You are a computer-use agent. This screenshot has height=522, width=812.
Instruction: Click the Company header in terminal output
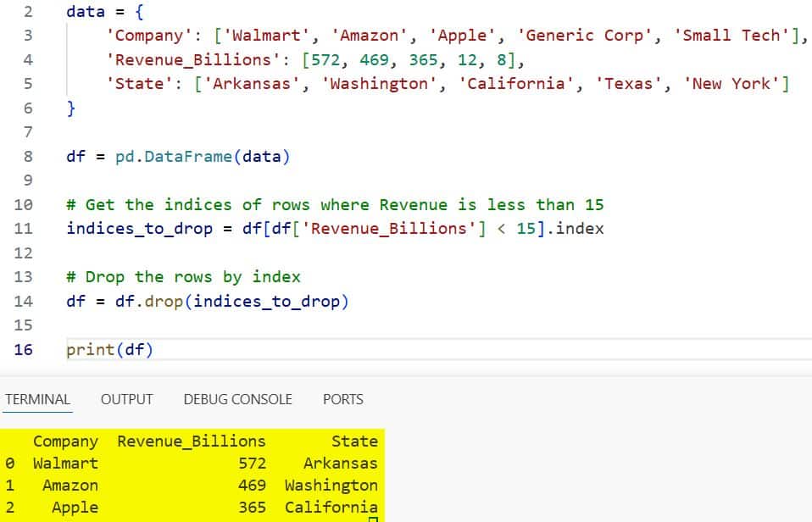click(65, 441)
